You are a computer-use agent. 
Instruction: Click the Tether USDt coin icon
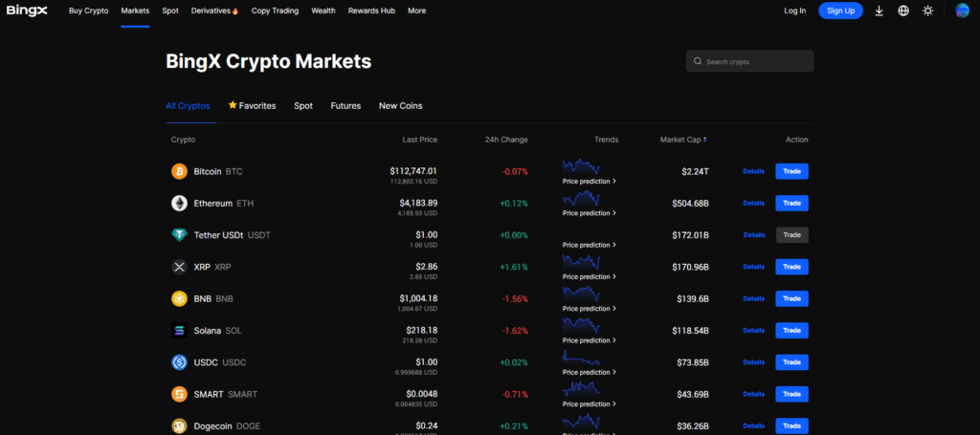coord(179,235)
